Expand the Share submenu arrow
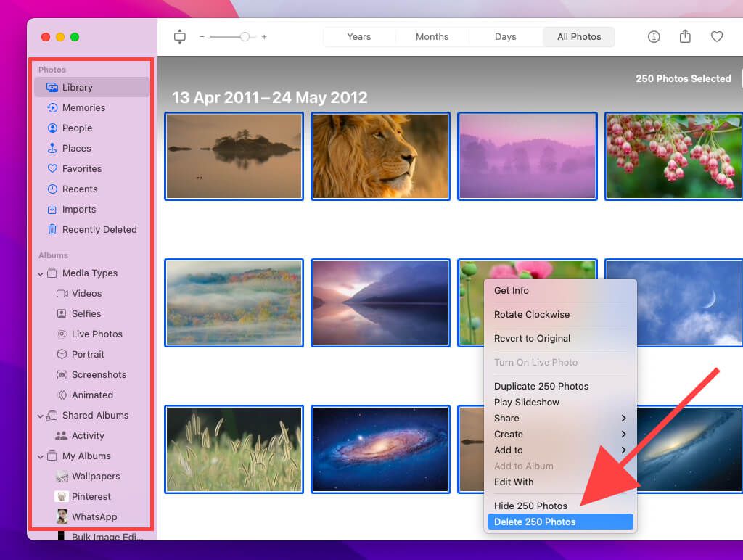 pos(623,418)
